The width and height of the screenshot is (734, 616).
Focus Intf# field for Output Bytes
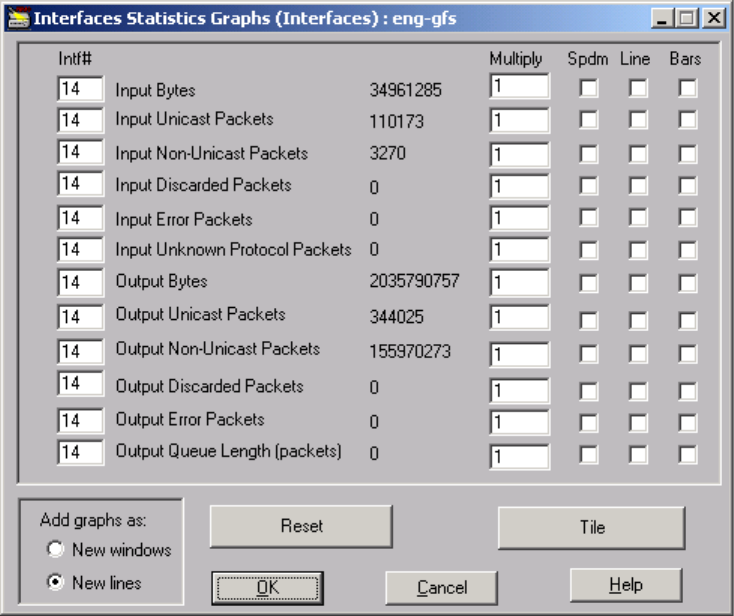point(81,282)
